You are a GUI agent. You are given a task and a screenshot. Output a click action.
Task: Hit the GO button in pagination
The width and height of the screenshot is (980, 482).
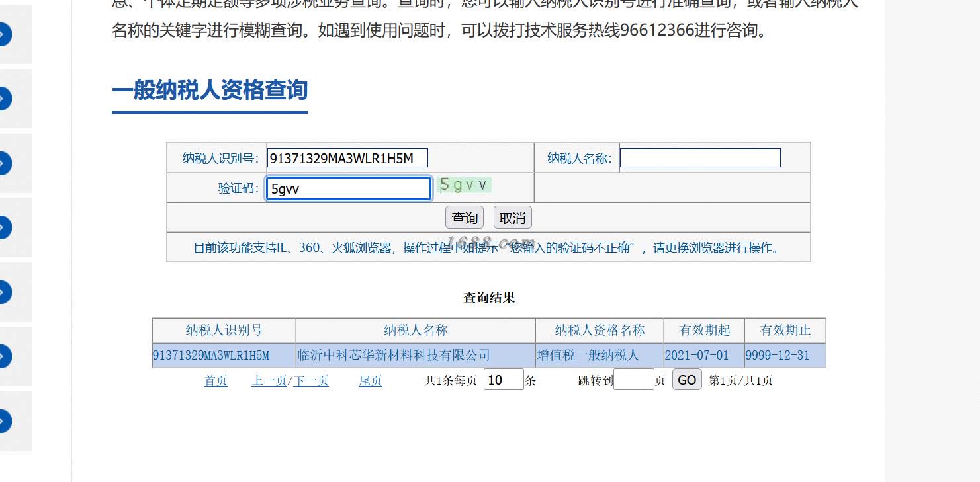(687, 380)
